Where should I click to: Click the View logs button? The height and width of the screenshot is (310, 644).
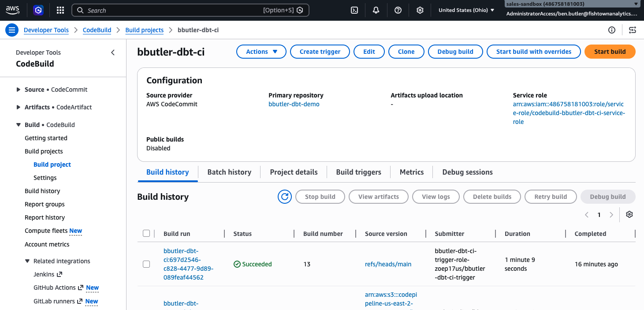436,197
